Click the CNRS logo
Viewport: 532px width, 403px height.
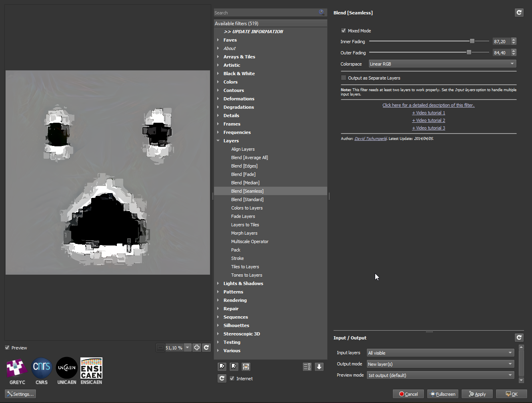(x=42, y=371)
